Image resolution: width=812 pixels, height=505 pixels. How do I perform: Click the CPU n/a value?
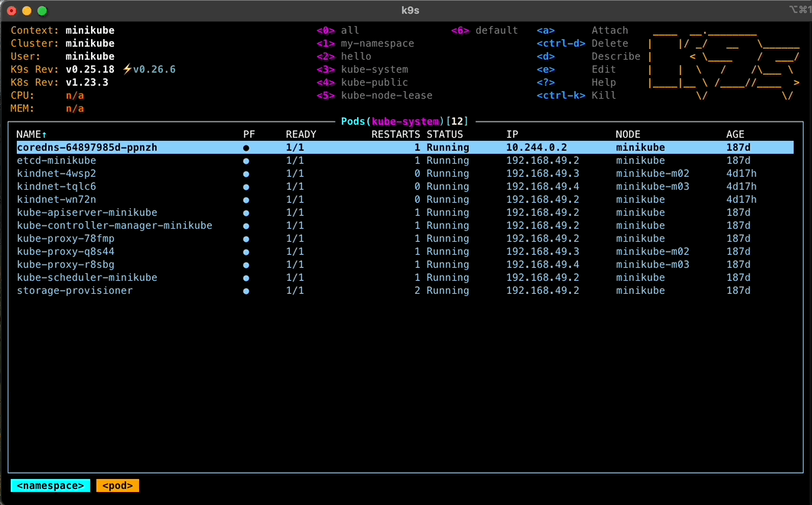pos(75,95)
